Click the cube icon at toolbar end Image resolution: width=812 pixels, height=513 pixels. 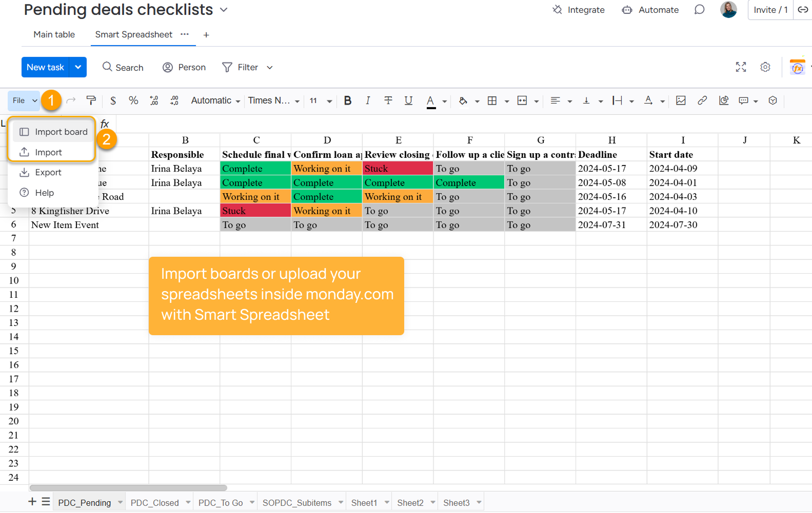[773, 100]
